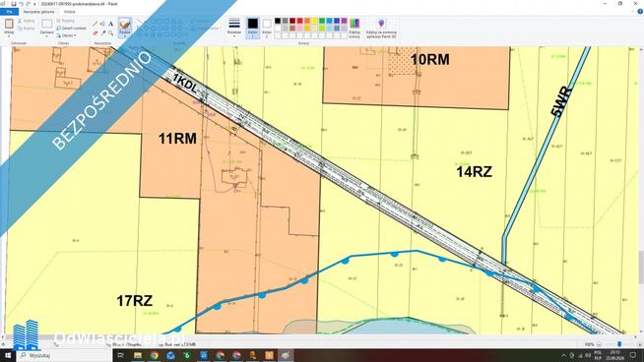The image size is (644, 362).
Task: Click the Windows search box Wyszukaj
Action: click(x=64, y=355)
